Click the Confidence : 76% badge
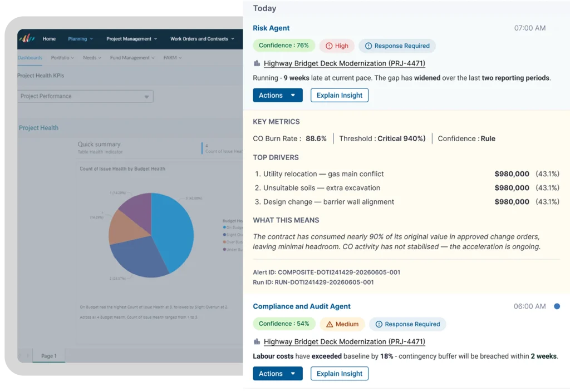570x392 pixels. click(283, 46)
